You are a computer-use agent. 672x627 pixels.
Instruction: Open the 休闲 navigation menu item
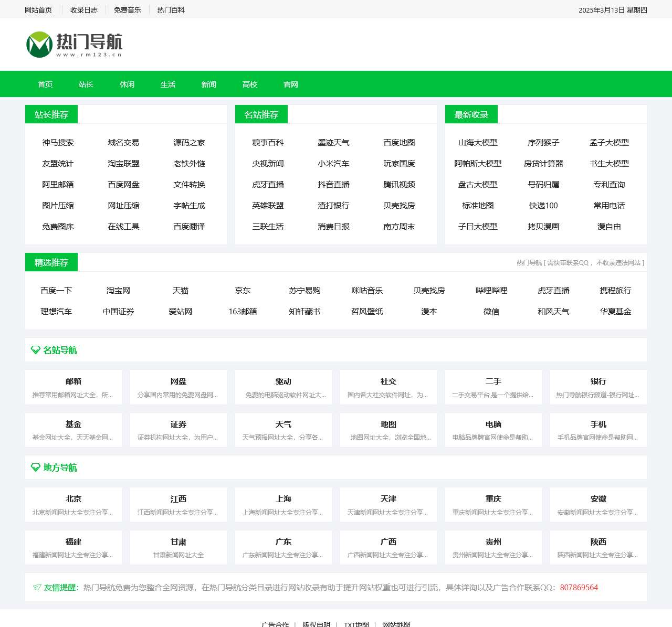click(127, 84)
